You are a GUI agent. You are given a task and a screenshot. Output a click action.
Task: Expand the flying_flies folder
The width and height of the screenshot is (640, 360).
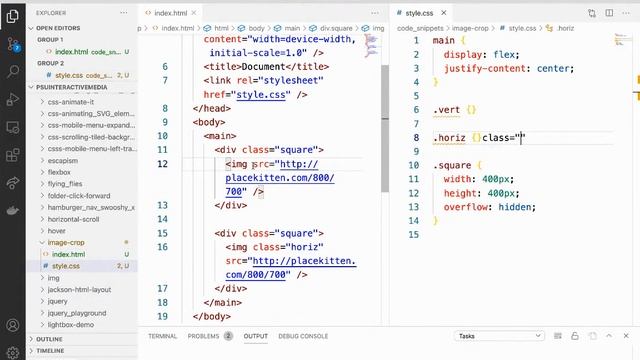64,184
